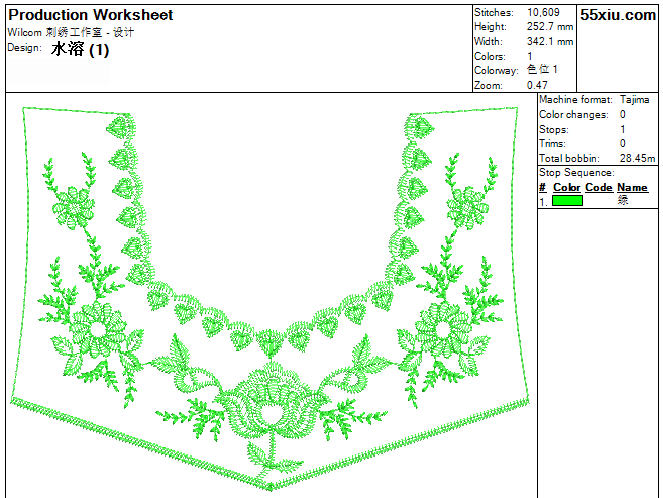Click the 'Trims:' label
The image size is (663, 498).
[x=552, y=144]
